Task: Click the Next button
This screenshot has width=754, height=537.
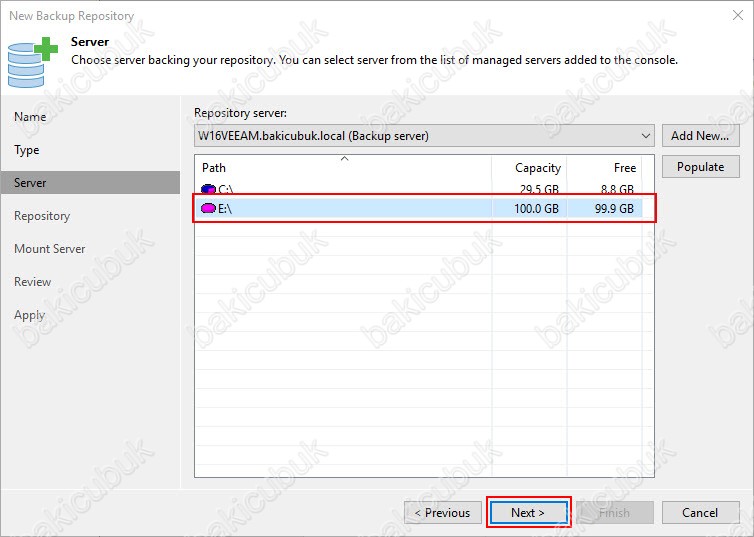Action: 528,512
